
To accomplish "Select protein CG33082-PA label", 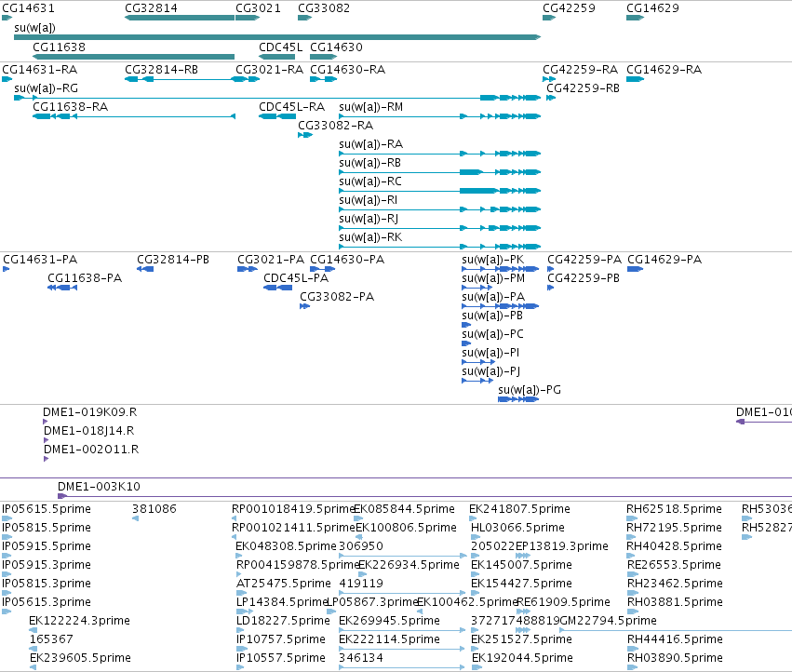I will (337, 297).
